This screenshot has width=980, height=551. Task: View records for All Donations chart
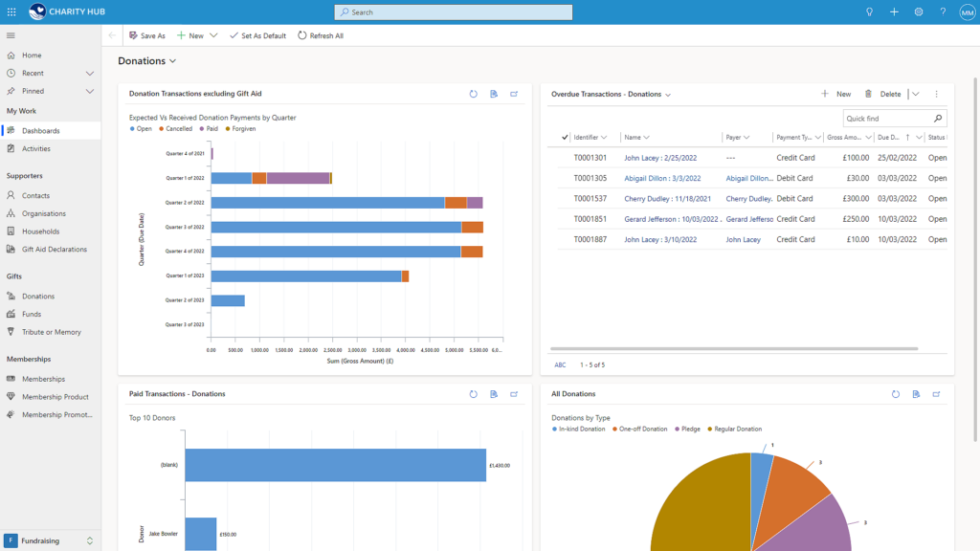pos(916,394)
